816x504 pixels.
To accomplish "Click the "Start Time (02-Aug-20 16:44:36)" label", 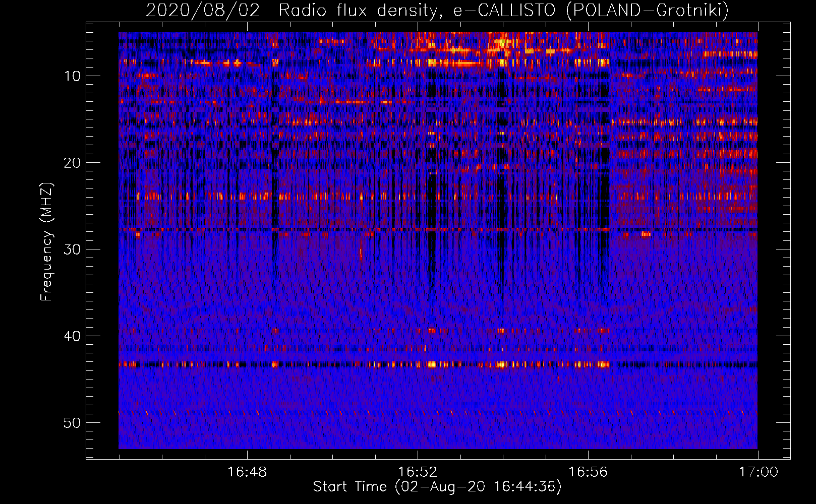I will coord(437,486).
